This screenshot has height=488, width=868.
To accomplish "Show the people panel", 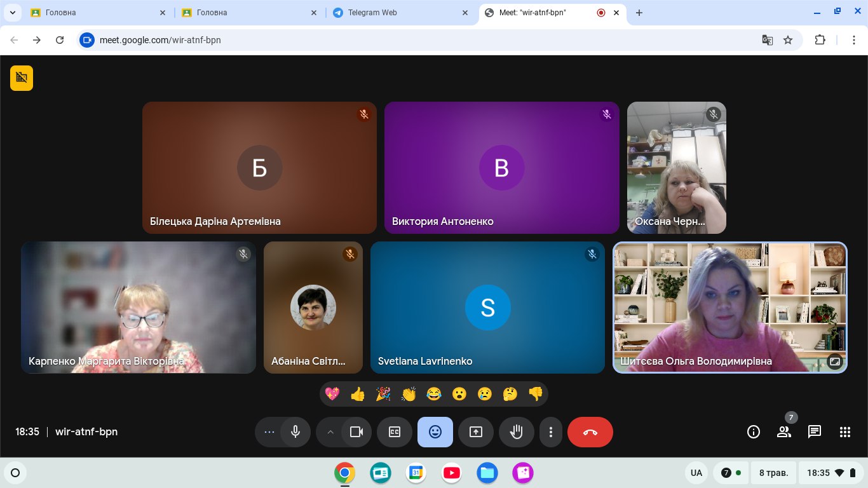I will pos(784,432).
